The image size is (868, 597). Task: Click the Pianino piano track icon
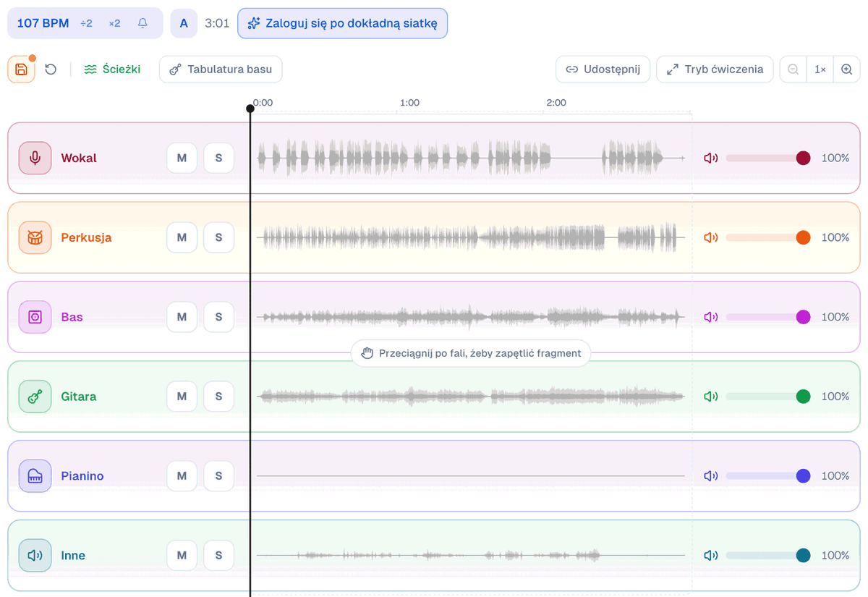coord(35,476)
